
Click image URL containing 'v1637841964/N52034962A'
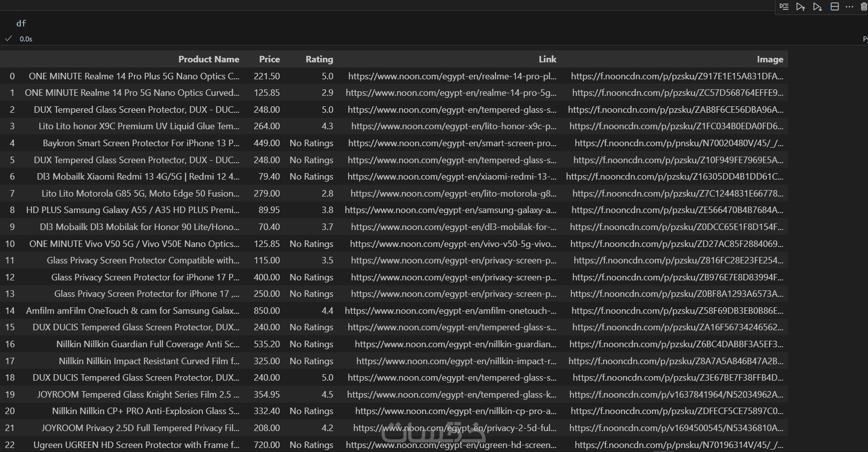point(676,395)
